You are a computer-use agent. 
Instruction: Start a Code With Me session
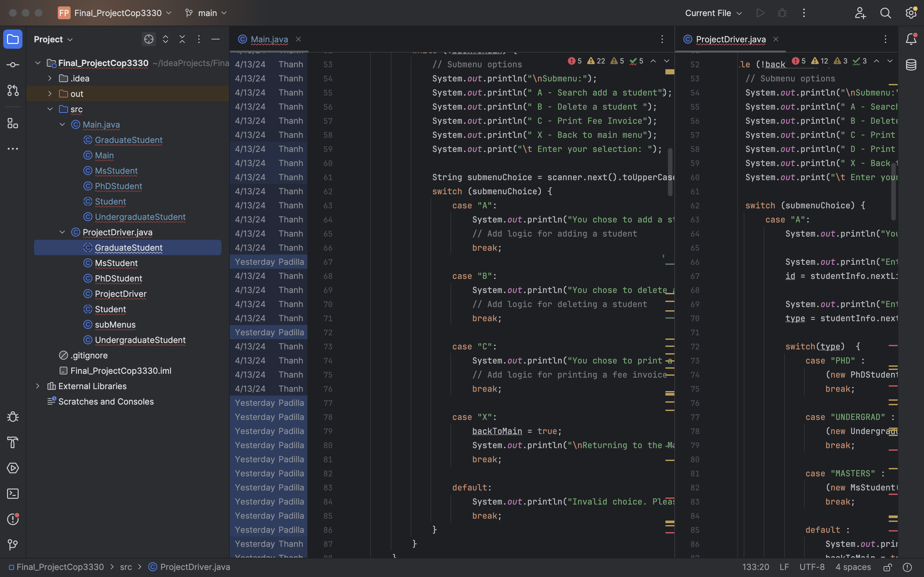pyautogui.click(x=860, y=13)
